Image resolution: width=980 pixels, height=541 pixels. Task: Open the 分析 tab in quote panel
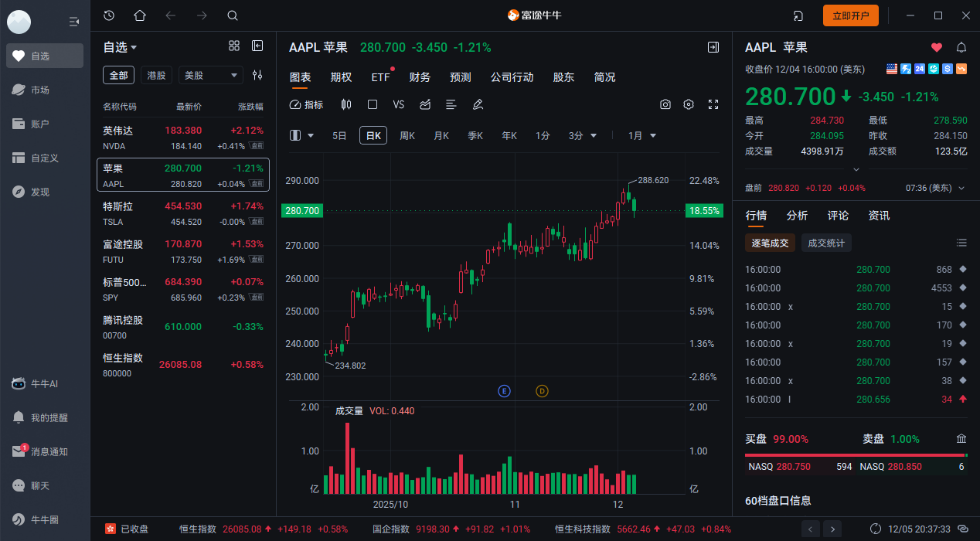(797, 216)
